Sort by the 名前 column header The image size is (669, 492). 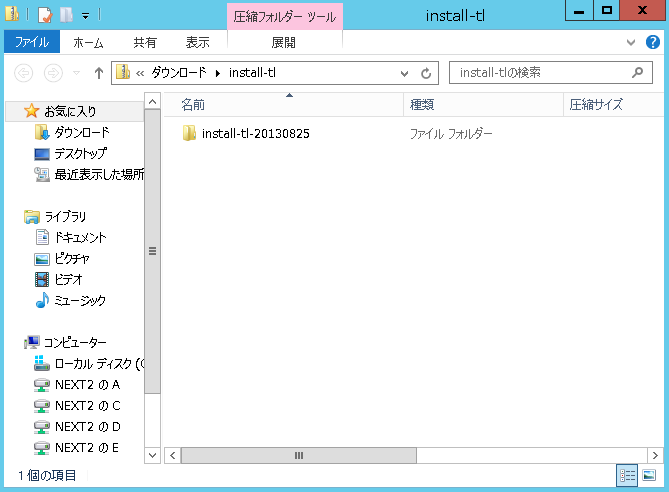point(193,104)
